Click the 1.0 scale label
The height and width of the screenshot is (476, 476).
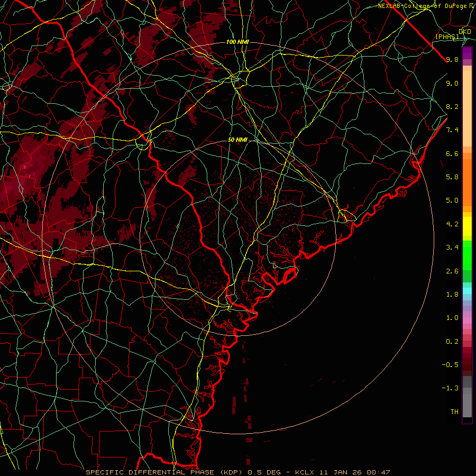[x=452, y=318]
